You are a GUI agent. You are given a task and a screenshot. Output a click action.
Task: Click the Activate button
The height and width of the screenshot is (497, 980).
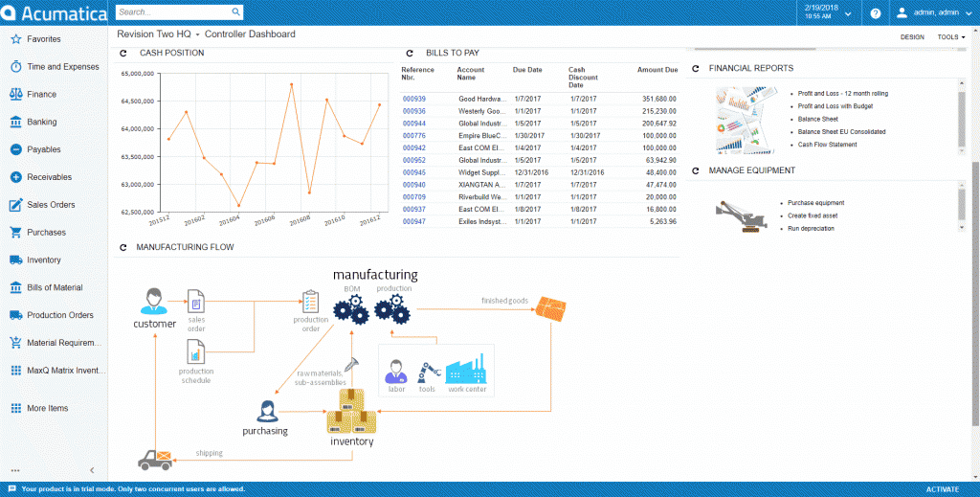pyautogui.click(x=942, y=489)
